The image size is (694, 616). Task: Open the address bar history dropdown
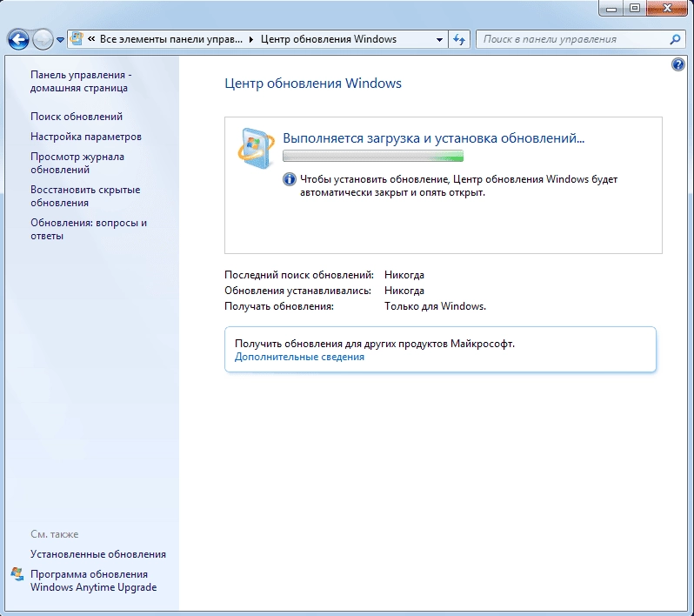(x=439, y=39)
